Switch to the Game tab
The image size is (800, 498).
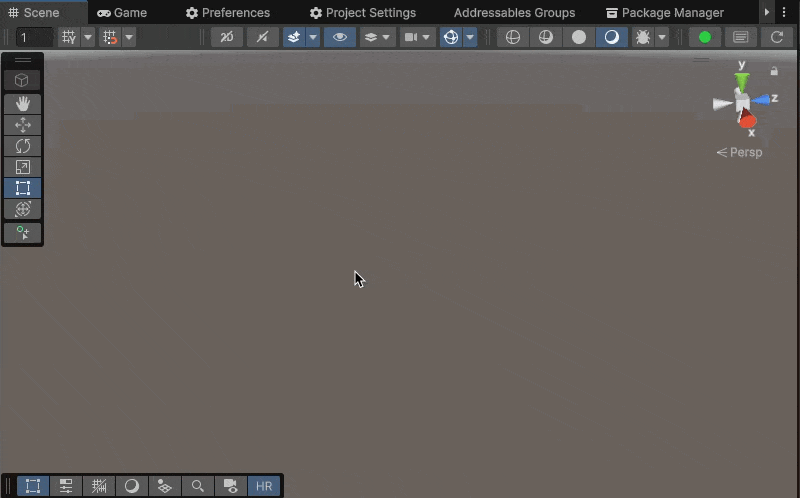click(122, 13)
